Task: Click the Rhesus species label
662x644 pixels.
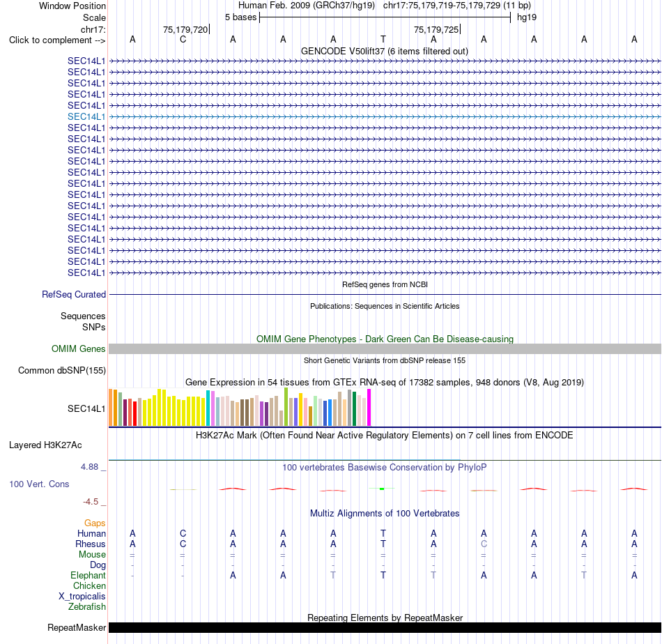Action: pyautogui.click(x=91, y=544)
